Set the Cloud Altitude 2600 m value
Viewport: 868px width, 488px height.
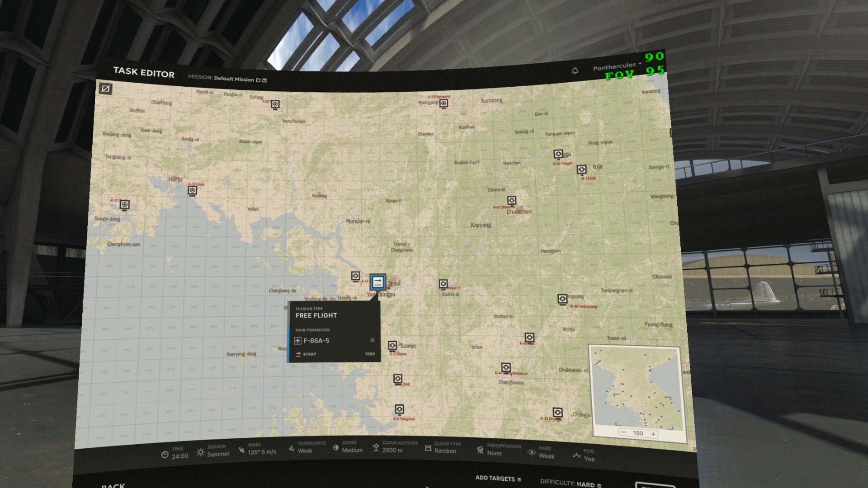click(395, 447)
